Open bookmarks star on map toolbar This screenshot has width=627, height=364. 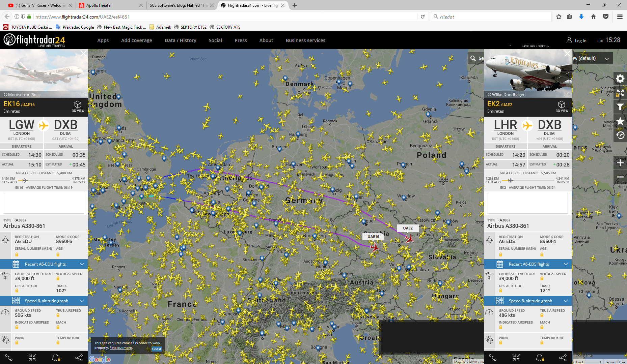point(620,121)
